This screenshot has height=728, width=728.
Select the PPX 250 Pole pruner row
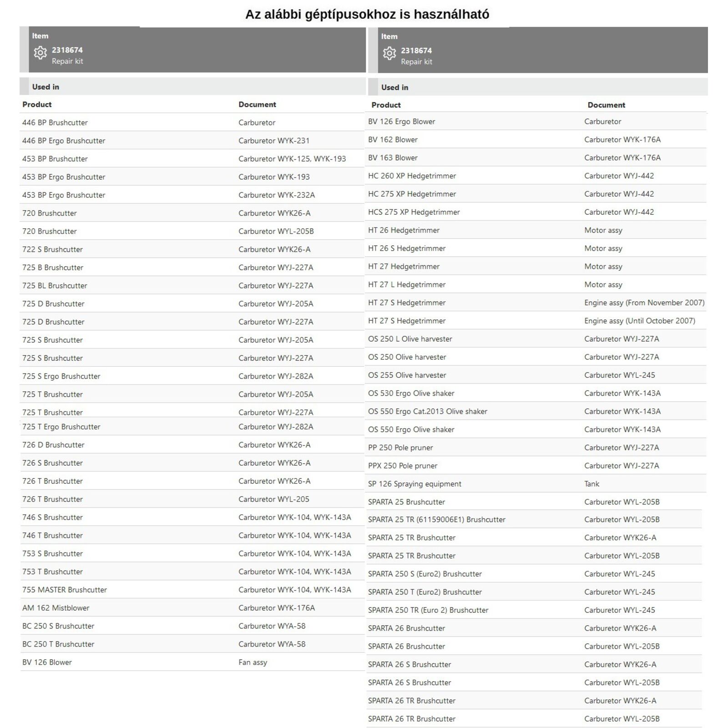[402, 465]
